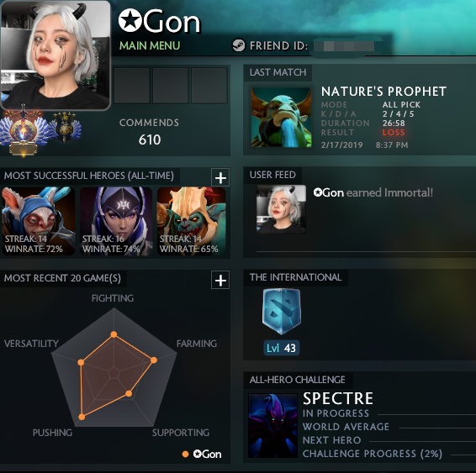Viewport: 476px width, 473px height.
Task: Expand Most Successful Heroes with the plus button
Action: [x=220, y=177]
